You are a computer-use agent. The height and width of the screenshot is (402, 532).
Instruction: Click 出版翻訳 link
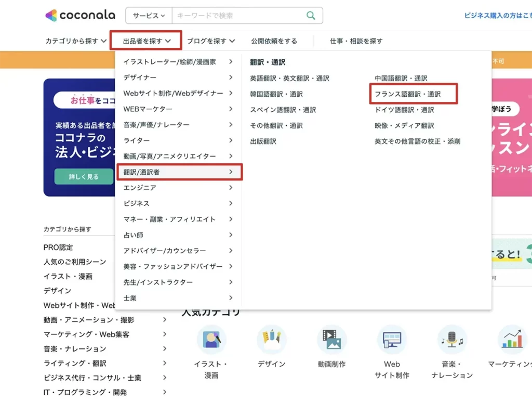coord(263,141)
